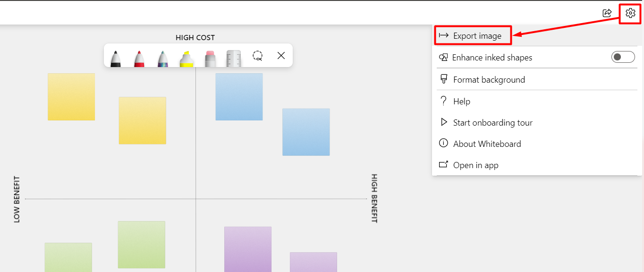Click the HIGH BENEFIT axis label
The width and height of the screenshot is (644, 272).
pos(374,198)
